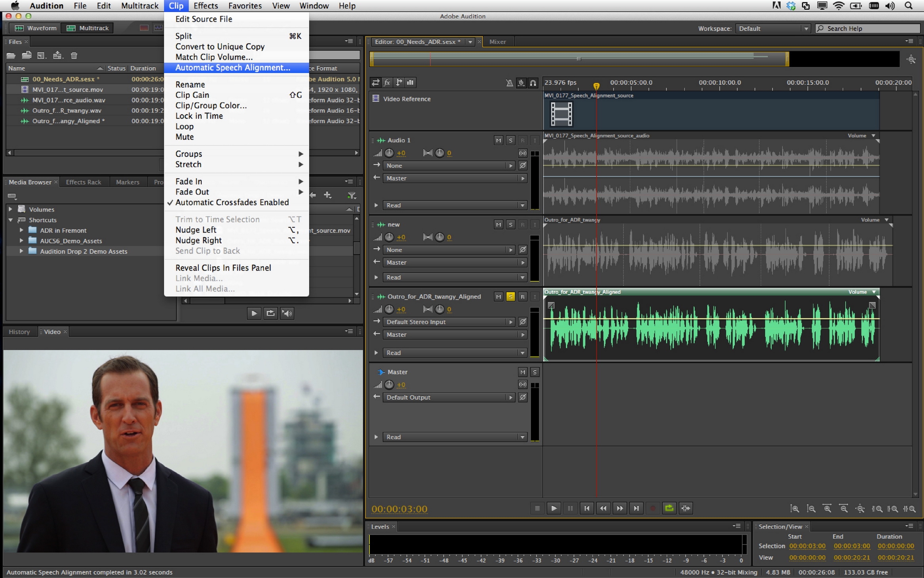Click the trash icon in Files panel
924x578 pixels.
pyautogui.click(x=74, y=55)
